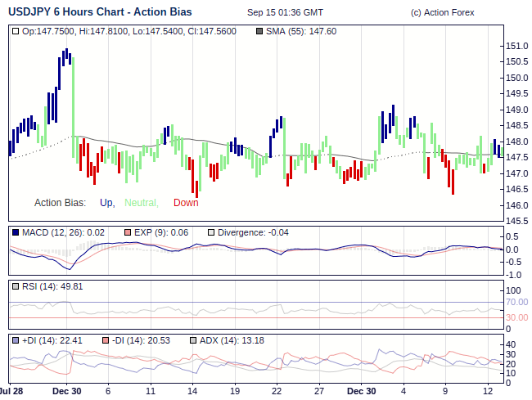
Task: Click the ADX (14) legend square
Action: tap(194, 340)
